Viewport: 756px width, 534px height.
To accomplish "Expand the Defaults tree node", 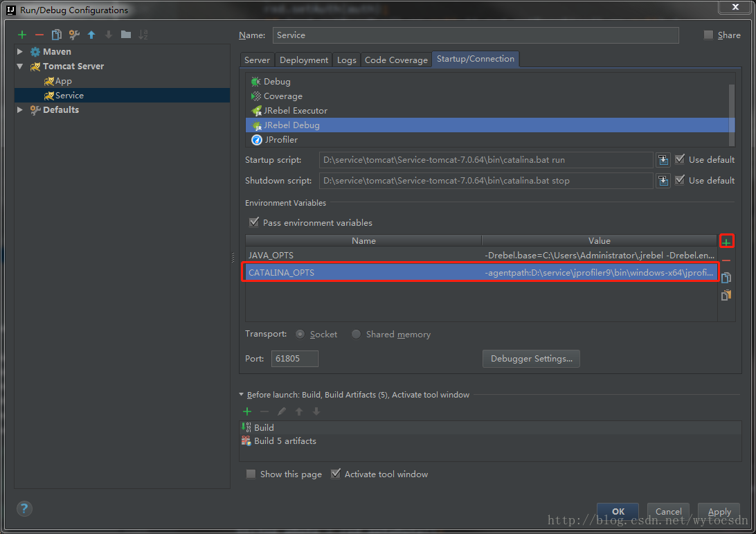I will pyautogui.click(x=20, y=109).
